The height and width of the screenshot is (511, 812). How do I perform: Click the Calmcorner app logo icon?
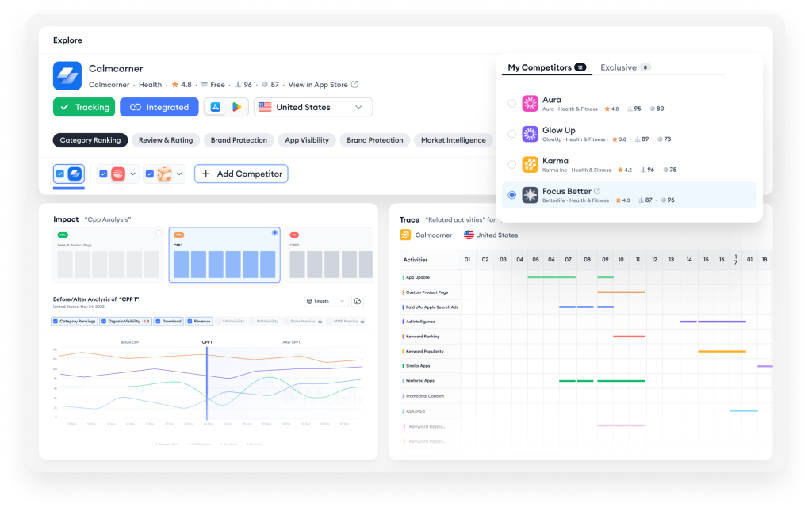click(67, 76)
